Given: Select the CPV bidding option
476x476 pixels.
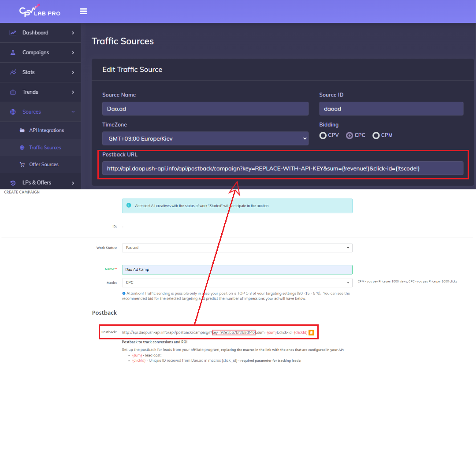Looking at the screenshot, I should [x=323, y=135].
